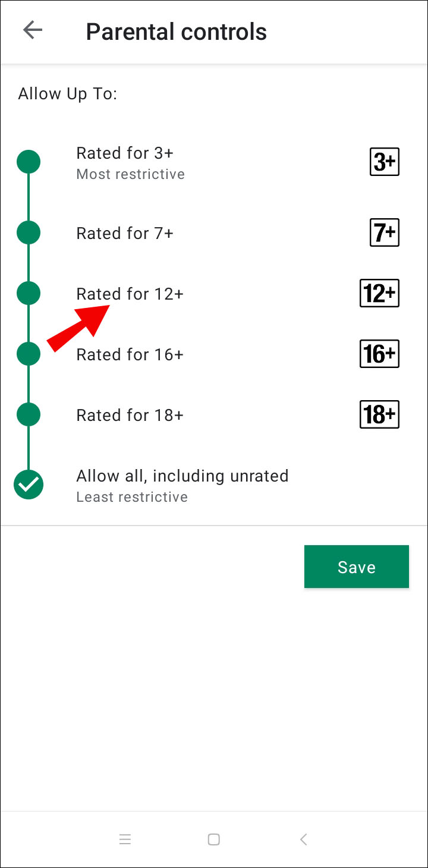
Task: Choose "Allow all, including unrated" option text
Action: (182, 476)
